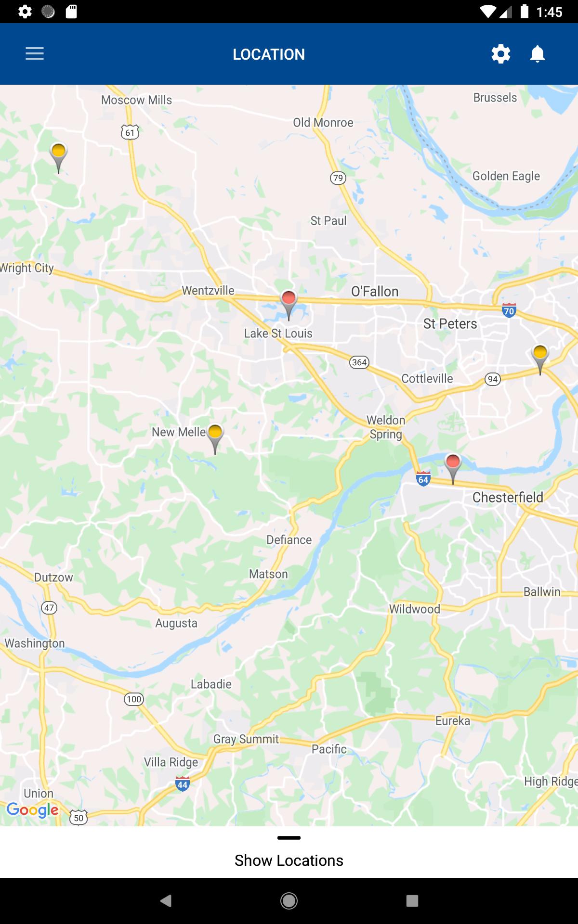The width and height of the screenshot is (578, 924).
Task: Tap the O'Fallon city label
Action: tap(375, 291)
